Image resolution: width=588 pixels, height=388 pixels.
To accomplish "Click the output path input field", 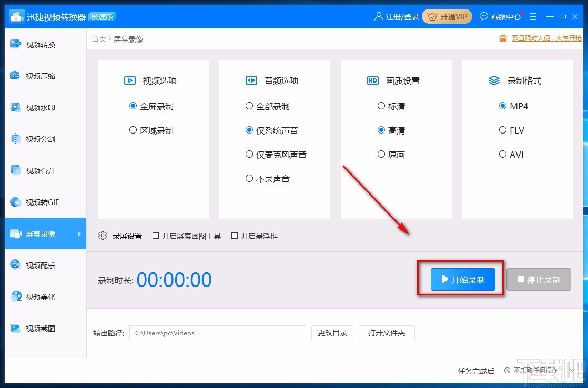I will coord(217,333).
